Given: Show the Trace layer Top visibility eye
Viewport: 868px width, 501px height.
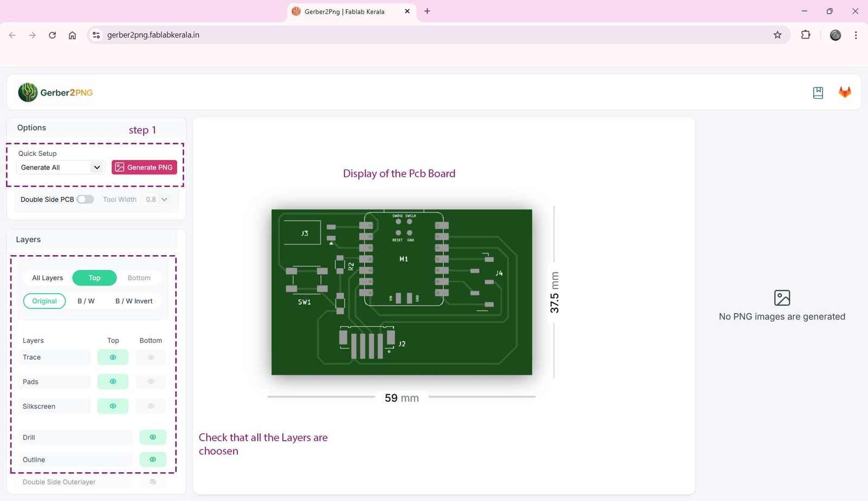Looking at the screenshot, I should [x=112, y=357].
